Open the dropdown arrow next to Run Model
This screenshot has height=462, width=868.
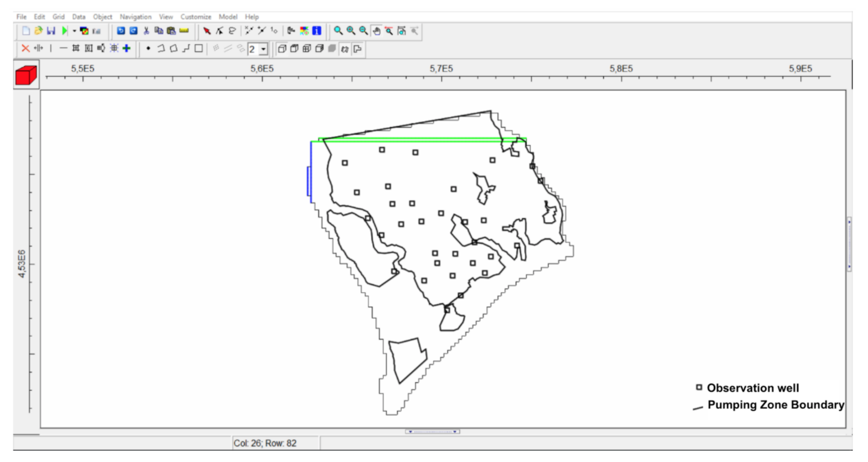[74, 31]
